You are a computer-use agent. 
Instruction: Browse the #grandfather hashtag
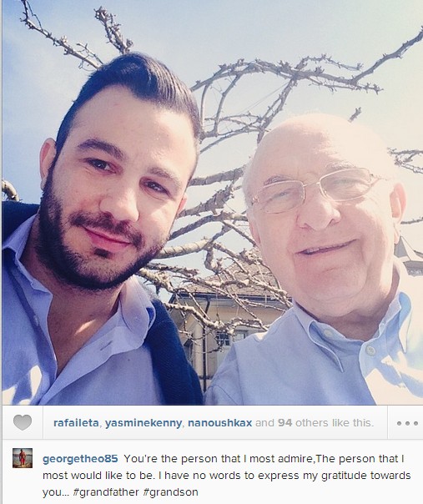pyautogui.click(x=106, y=492)
